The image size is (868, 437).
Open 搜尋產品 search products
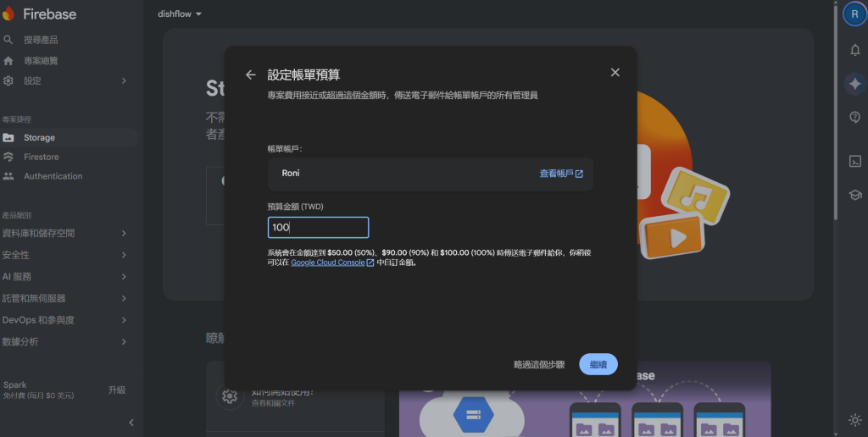(x=41, y=40)
